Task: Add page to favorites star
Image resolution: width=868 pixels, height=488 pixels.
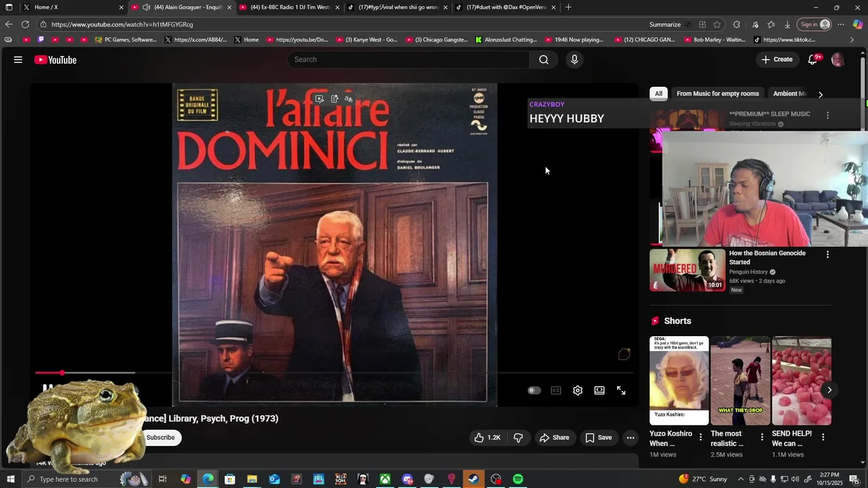Action: click(x=717, y=24)
